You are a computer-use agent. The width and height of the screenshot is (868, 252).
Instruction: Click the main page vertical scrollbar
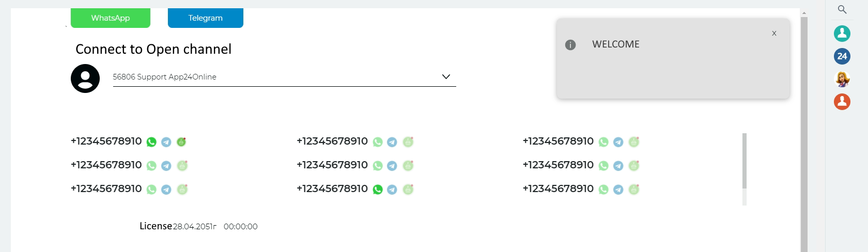pyautogui.click(x=804, y=129)
